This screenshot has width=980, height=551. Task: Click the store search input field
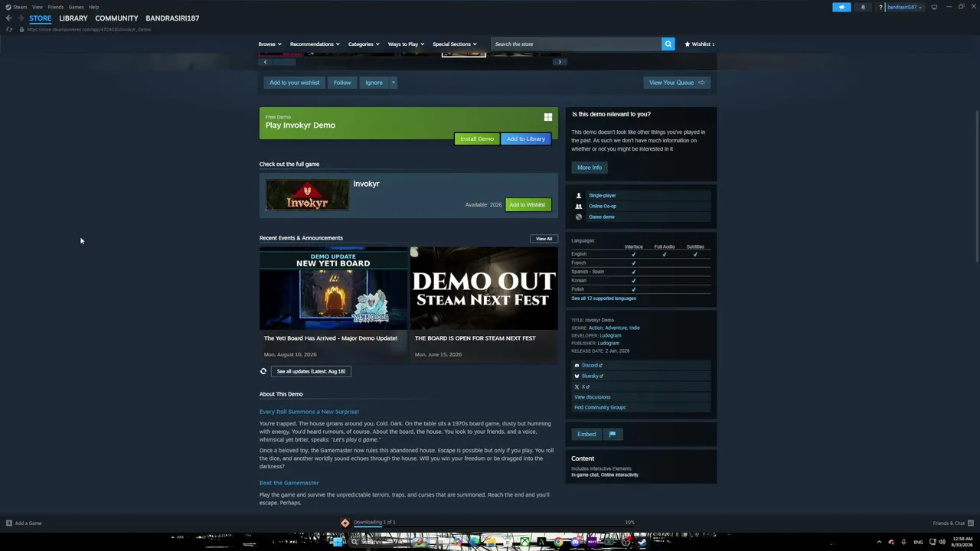click(576, 44)
